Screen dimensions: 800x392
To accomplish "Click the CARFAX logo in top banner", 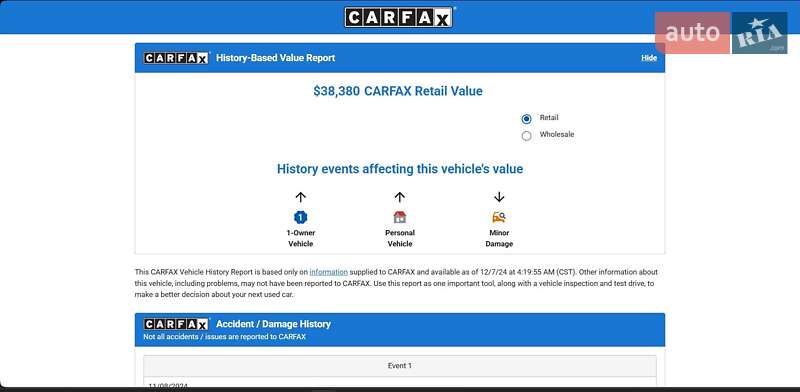I will coord(398,17).
